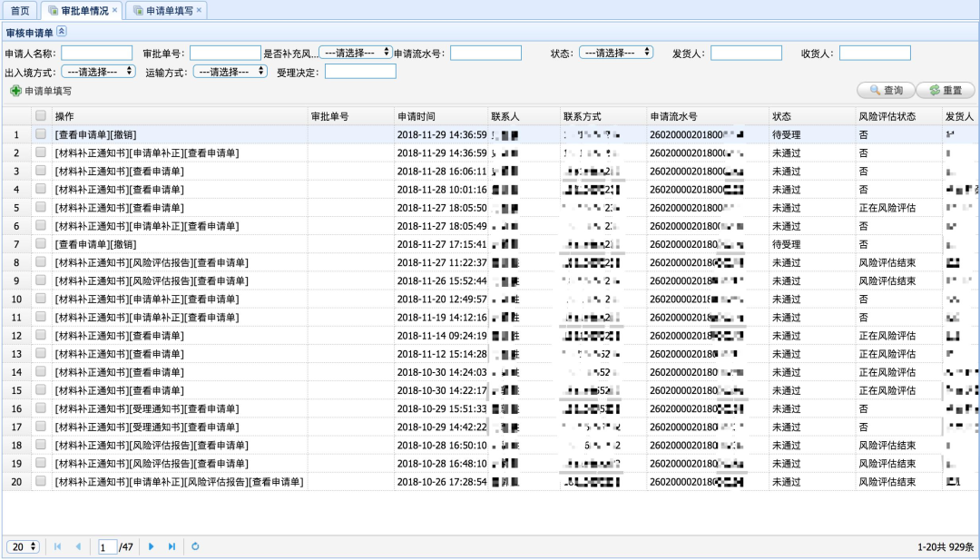Open the 状态 dropdown filter
Image resolution: width=980 pixels, height=560 pixels.
(616, 53)
